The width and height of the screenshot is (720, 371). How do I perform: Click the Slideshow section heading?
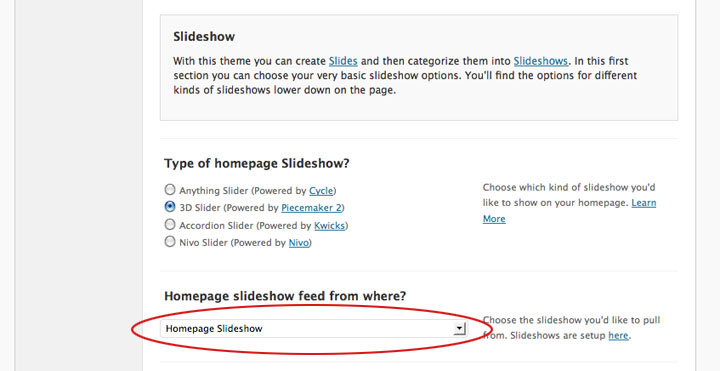click(204, 37)
